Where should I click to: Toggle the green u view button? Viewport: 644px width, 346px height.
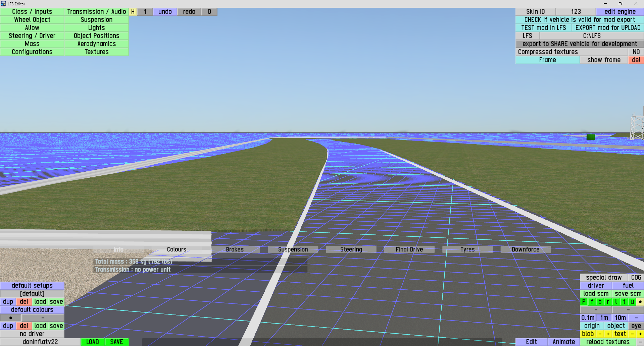coord(632,302)
